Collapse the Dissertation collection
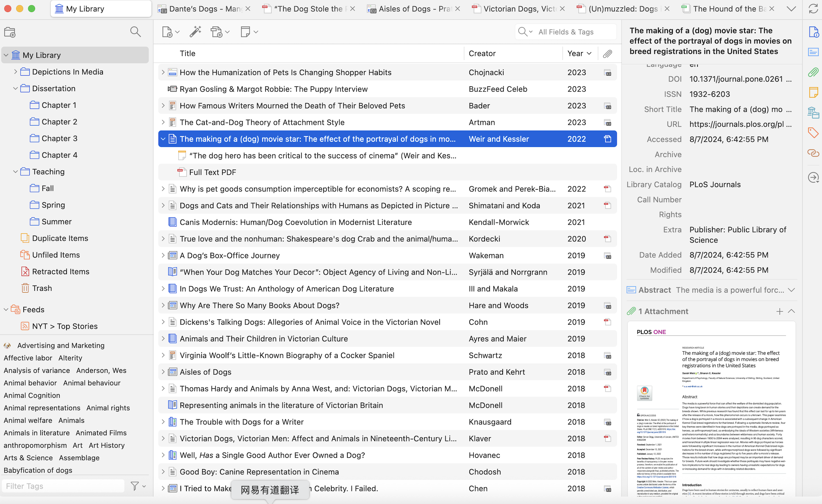Image resolution: width=822 pixels, height=504 pixels. pos(15,88)
